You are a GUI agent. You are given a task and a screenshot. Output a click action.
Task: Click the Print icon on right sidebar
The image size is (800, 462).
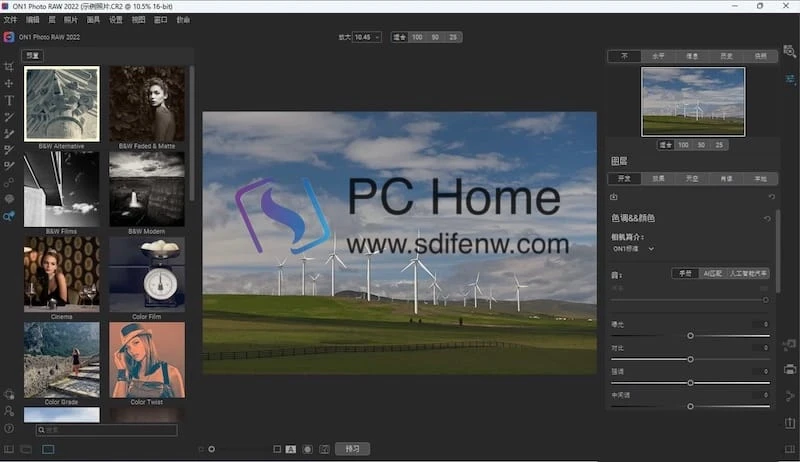790,369
